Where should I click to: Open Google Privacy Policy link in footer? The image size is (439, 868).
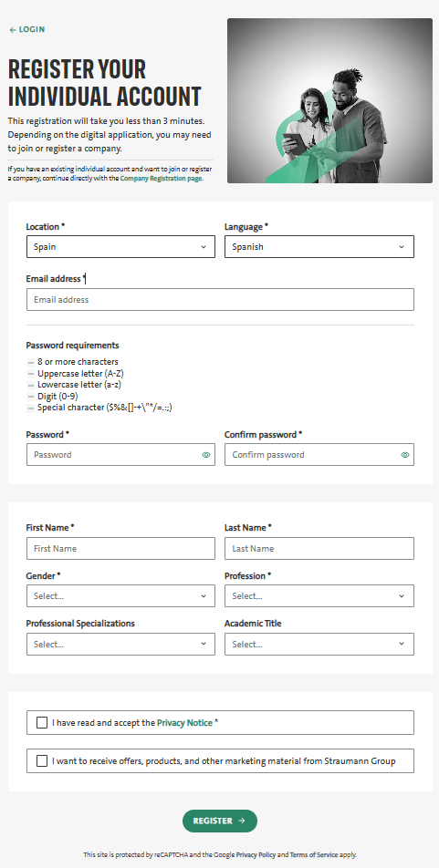pyautogui.click(x=256, y=854)
